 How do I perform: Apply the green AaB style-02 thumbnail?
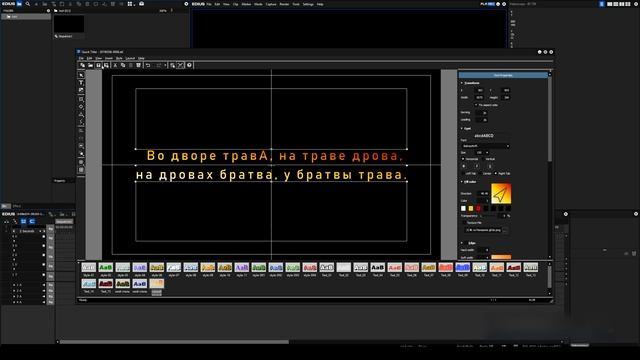(106, 267)
